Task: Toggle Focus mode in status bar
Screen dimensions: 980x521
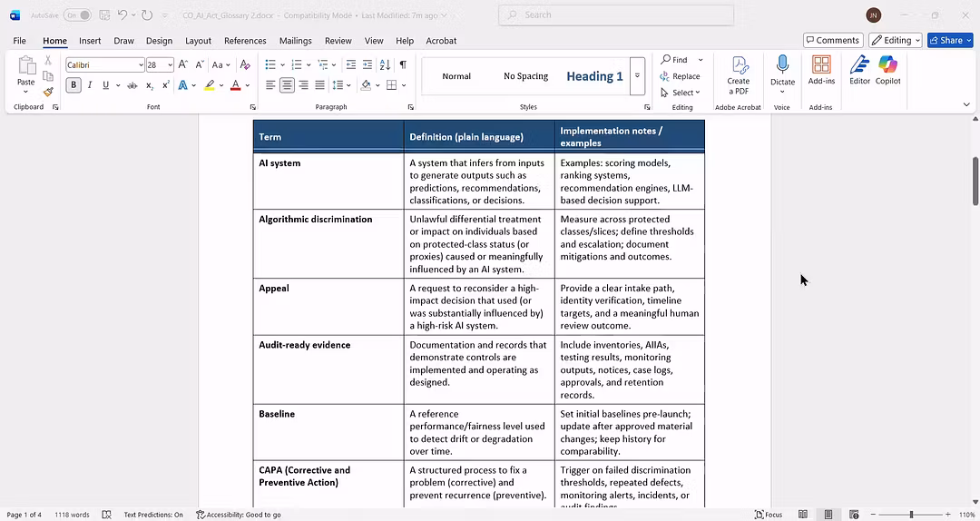Action: point(769,515)
